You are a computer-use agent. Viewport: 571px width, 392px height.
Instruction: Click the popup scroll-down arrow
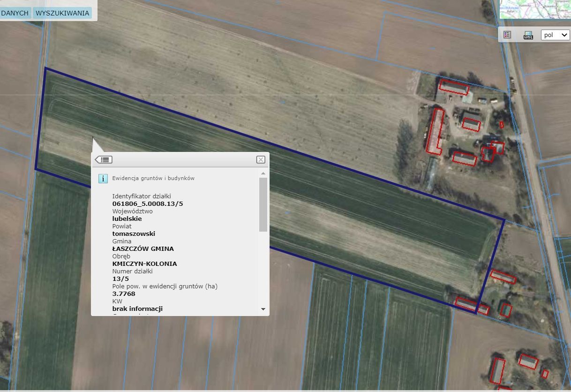(x=263, y=309)
